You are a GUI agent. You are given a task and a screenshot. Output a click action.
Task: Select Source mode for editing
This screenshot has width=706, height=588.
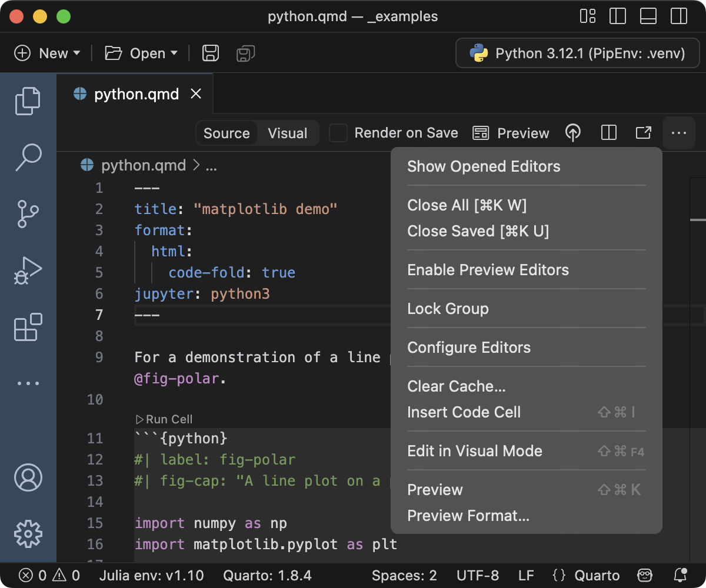[227, 133]
